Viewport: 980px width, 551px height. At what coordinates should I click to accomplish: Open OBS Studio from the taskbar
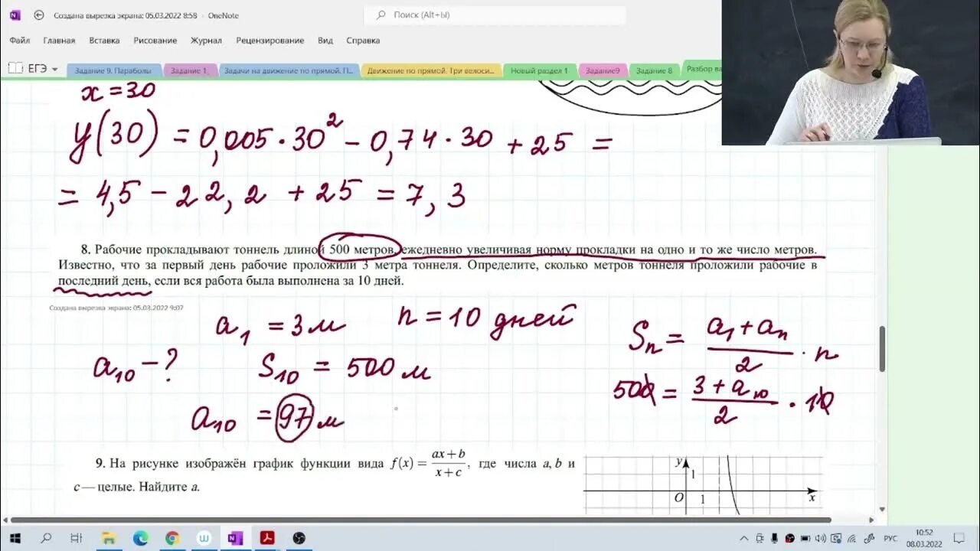299,538
